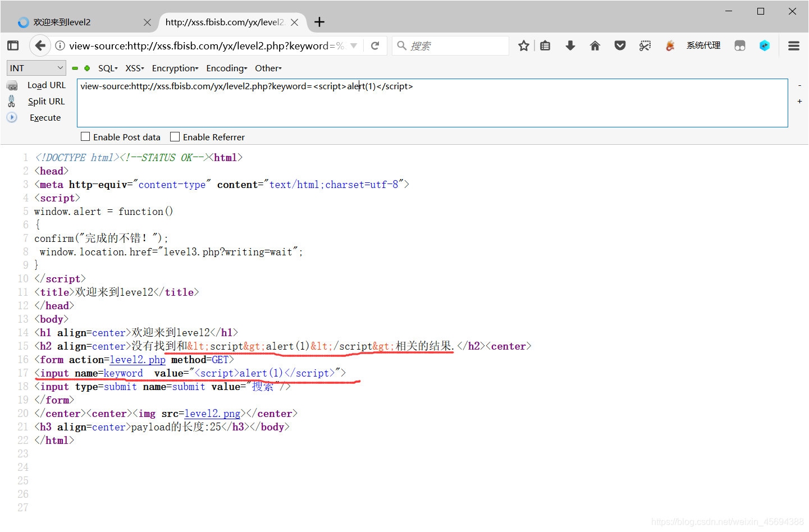809x532 pixels.
Task: Click the HackBar green minus icon
Action: coord(75,68)
